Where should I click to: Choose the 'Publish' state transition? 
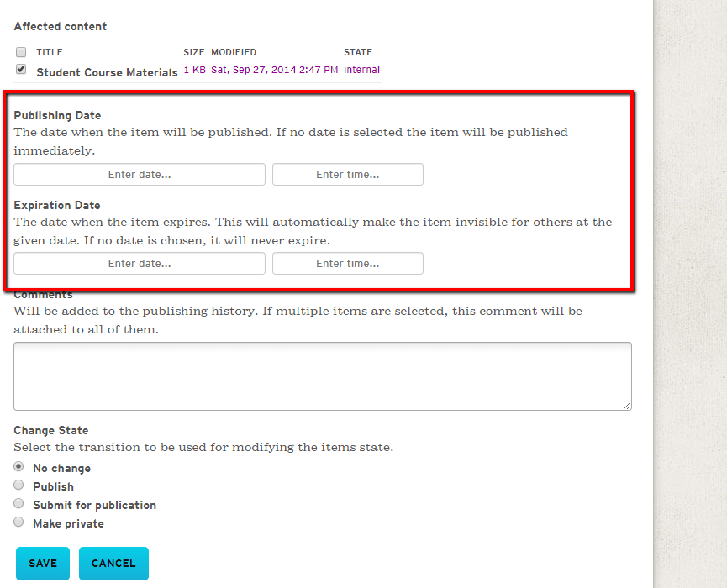point(19,486)
